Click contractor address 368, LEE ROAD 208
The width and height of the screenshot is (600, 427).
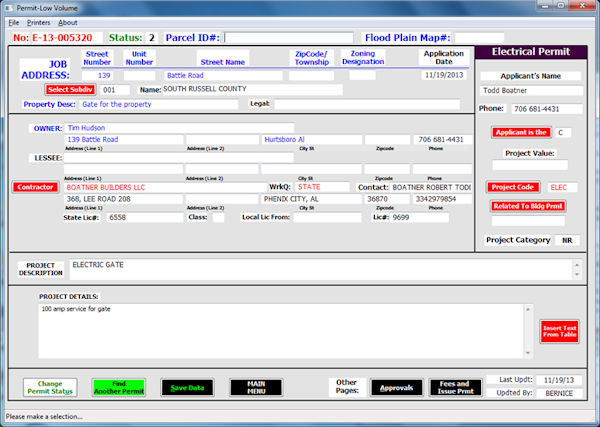tap(123, 199)
